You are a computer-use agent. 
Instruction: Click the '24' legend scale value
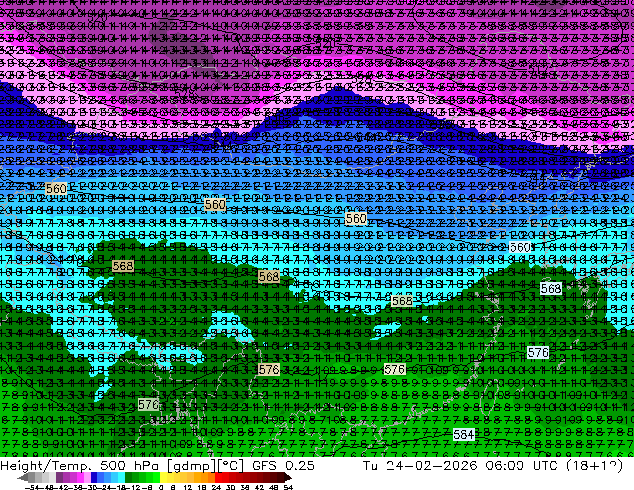tap(216, 487)
